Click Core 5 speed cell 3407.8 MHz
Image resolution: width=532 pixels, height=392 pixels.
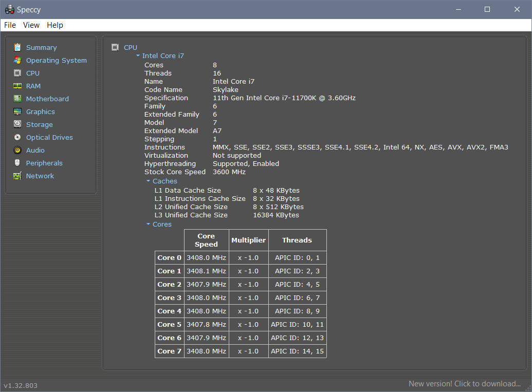tap(206, 325)
